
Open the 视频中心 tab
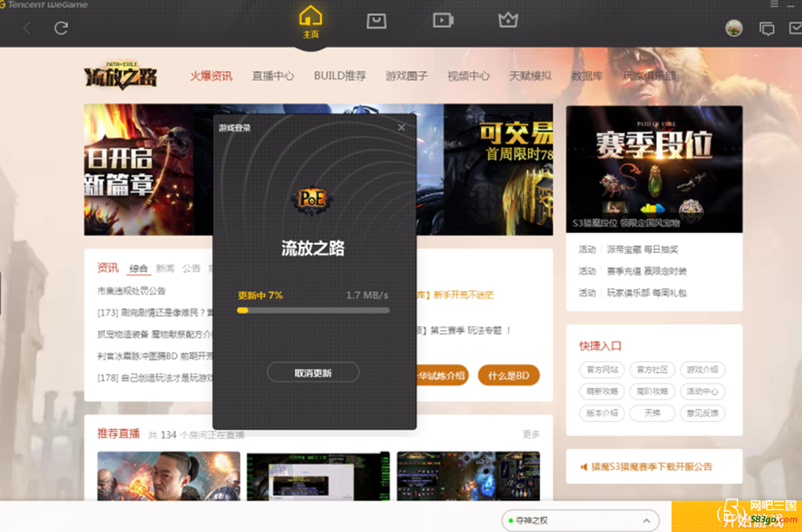click(469, 76)
